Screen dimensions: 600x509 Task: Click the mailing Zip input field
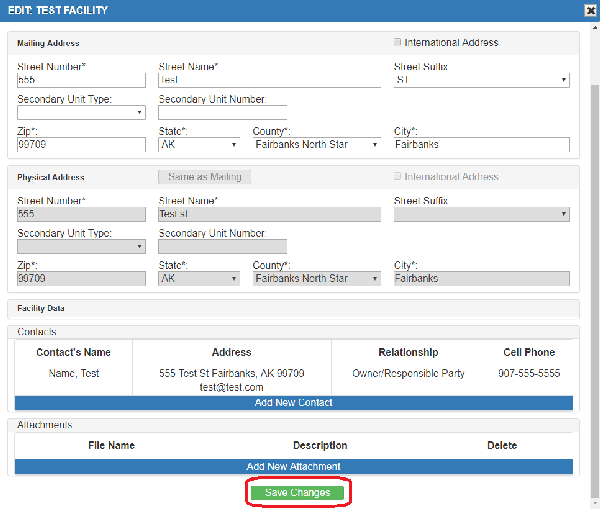pos(81,145)
